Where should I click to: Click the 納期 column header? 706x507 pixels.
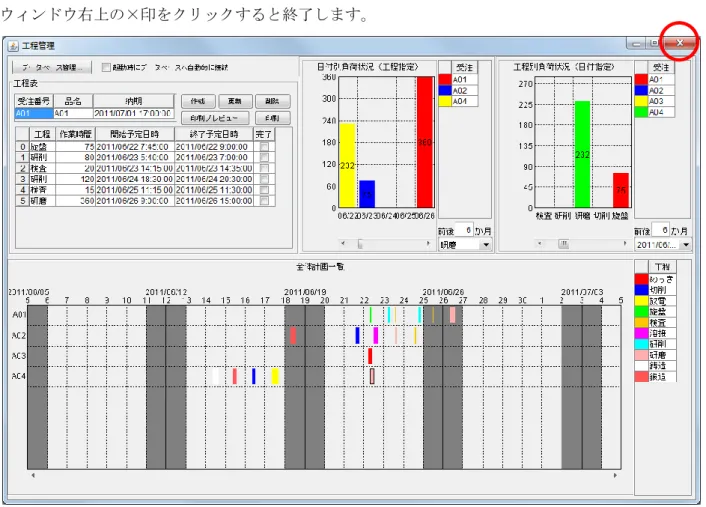point(133,101)
